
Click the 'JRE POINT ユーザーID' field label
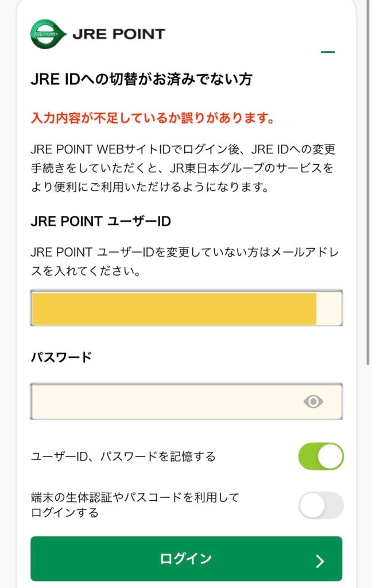pyautogui.click(x=100, y=221)
